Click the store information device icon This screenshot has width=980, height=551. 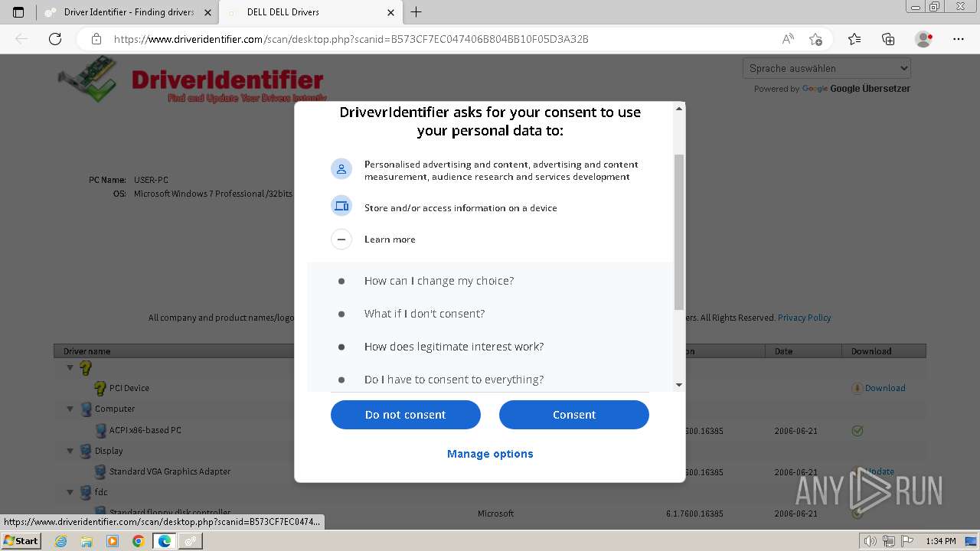[341, 206]
